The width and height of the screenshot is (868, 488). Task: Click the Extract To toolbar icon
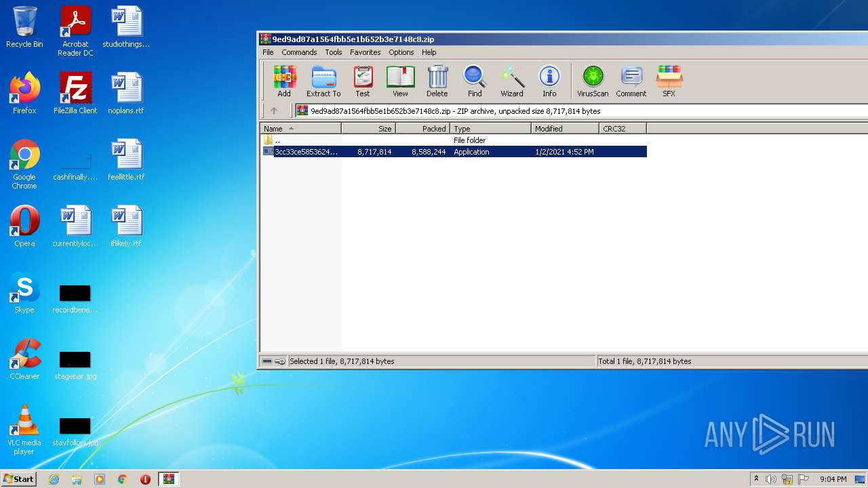323,81
